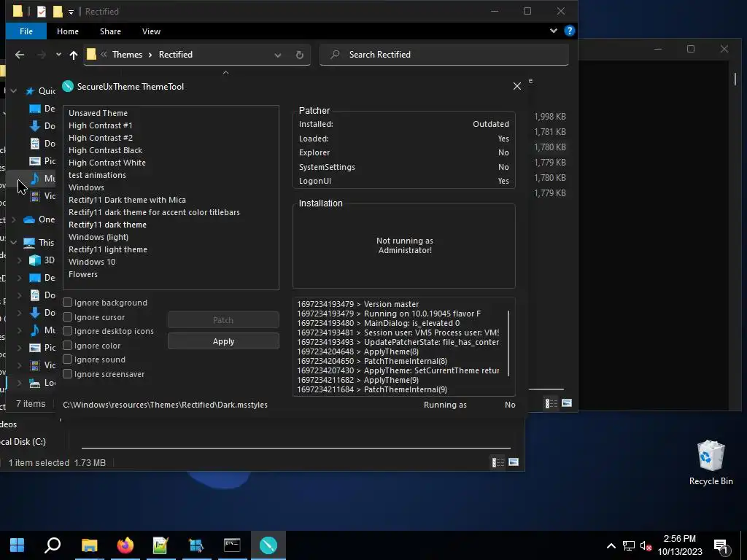Image resolution: width=747 pixels, height=560 pixels.
Task: Open File Explorer help question-mark icon
Action: [x=569, y=31]
